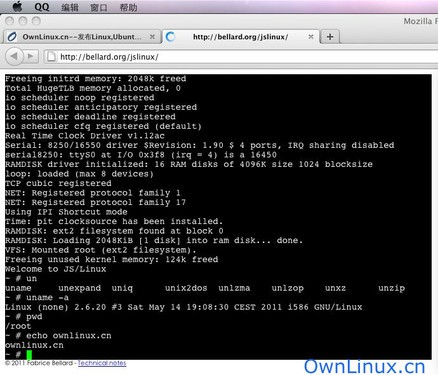Switch to the bellard.org/jslinux tab
438x375 pixels.
(240, 37)
